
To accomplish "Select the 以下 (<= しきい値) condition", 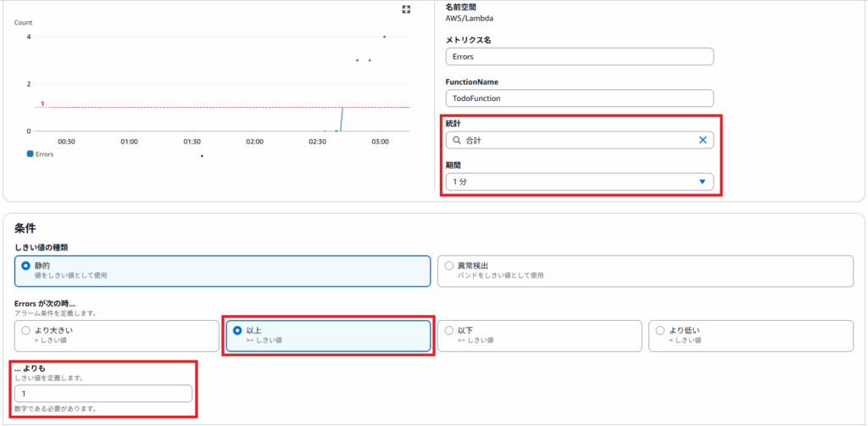I will [449, 330].
